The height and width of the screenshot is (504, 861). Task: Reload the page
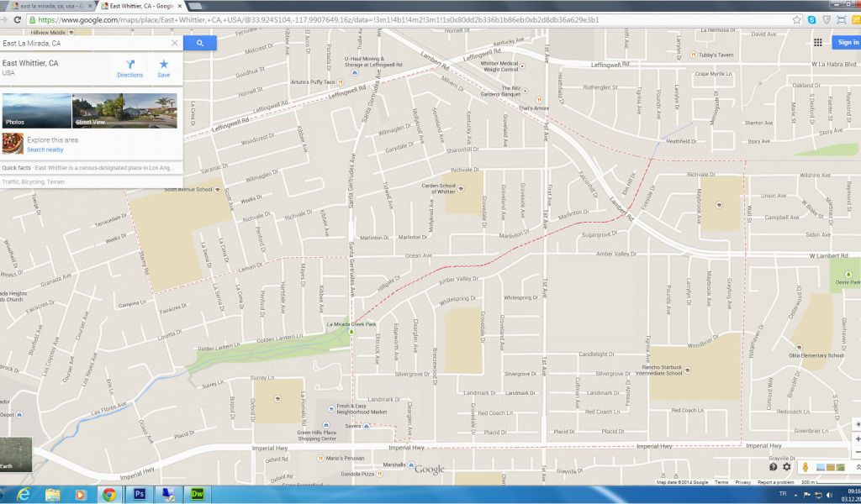coord(17,20)
